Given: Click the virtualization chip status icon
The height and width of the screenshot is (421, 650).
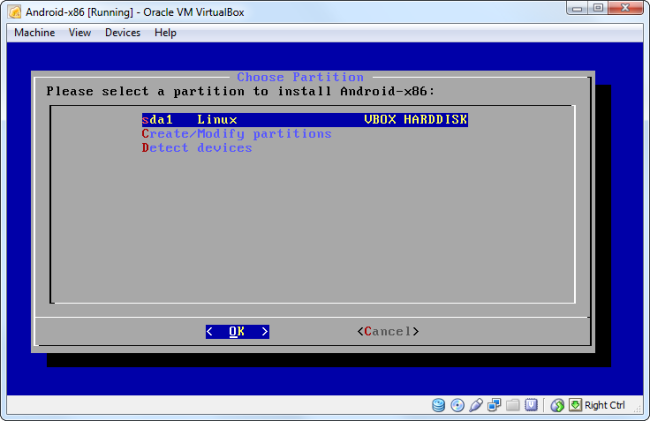Looking at the screenshot, I should click(x=531, y=405).
